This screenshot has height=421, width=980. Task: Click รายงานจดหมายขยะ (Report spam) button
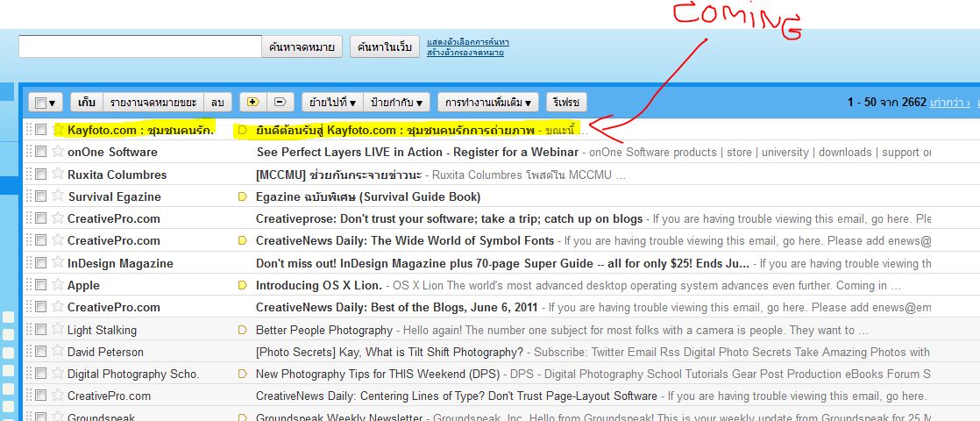point(153,102)
